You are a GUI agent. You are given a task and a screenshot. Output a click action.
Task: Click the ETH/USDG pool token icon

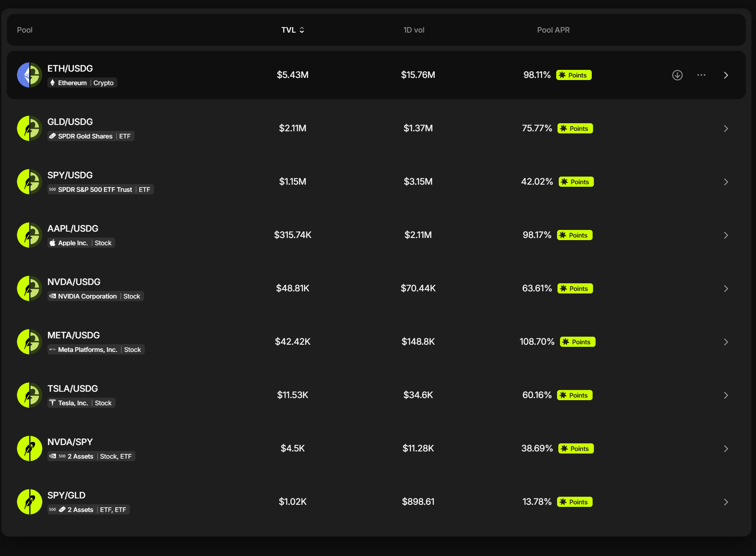click(30, 75)
